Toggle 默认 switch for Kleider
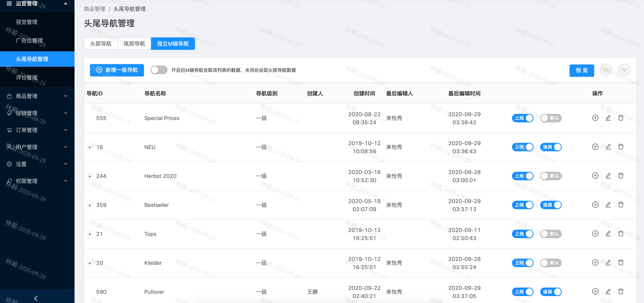The width and height of the screenshot is (644, 303). click(551, 263)
